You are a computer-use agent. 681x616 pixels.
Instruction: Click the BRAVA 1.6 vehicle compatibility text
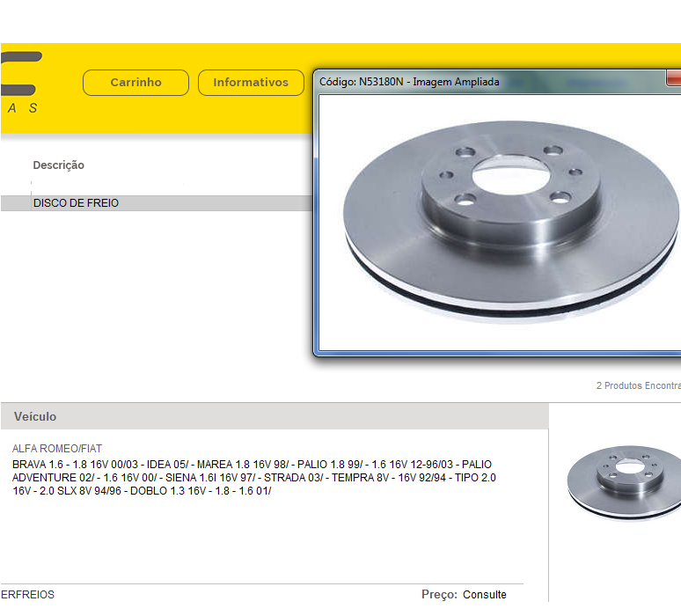[254, 478]
